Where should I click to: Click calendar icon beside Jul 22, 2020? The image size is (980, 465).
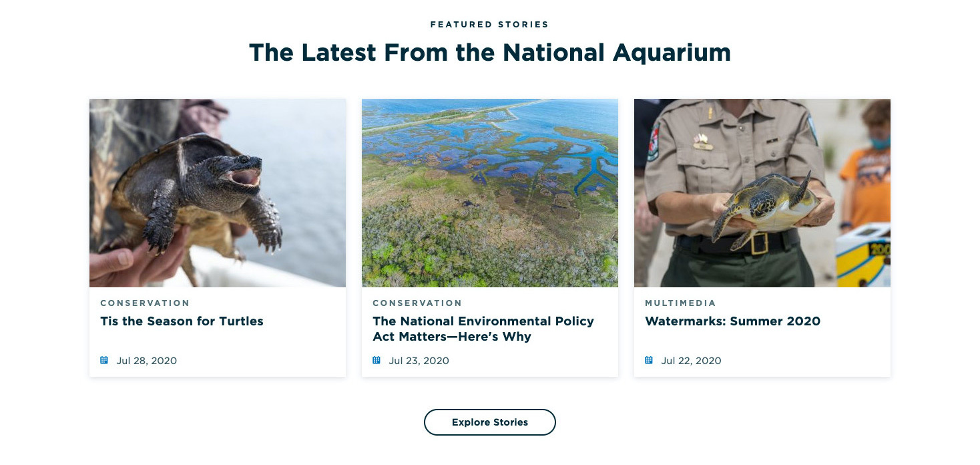[649, 360]
